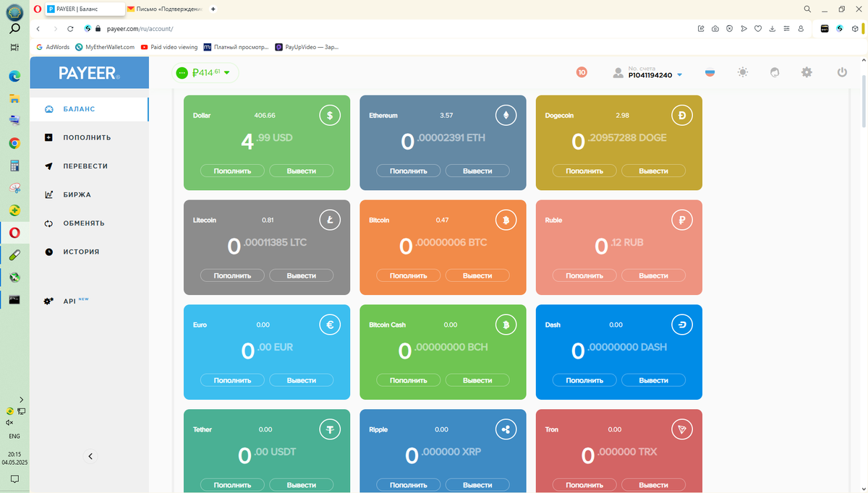Click Вывести on the Euro card
Image resolution: width=868 pixels, height=493 pixels.
coord(302,380)
